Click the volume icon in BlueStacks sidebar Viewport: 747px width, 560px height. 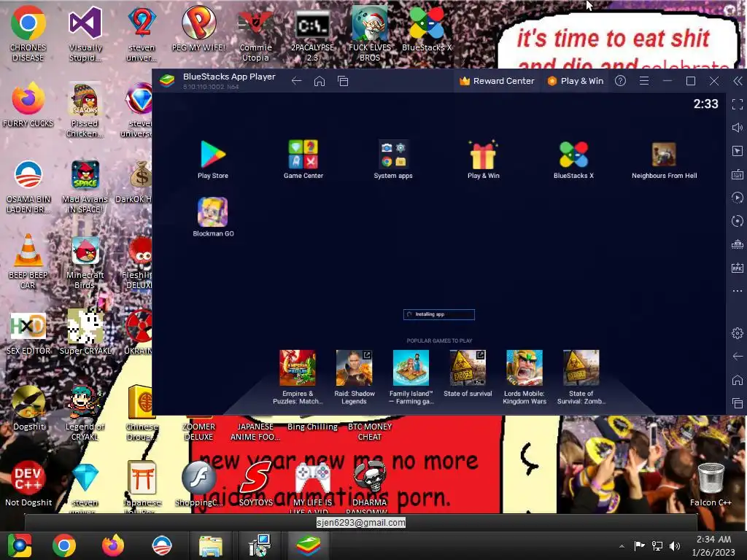pos(738,128)
